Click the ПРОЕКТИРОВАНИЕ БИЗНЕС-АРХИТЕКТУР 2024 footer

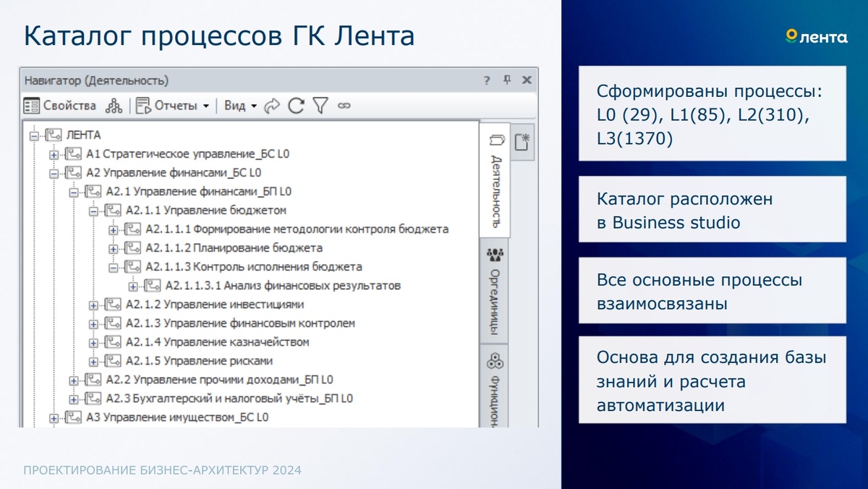163,470
